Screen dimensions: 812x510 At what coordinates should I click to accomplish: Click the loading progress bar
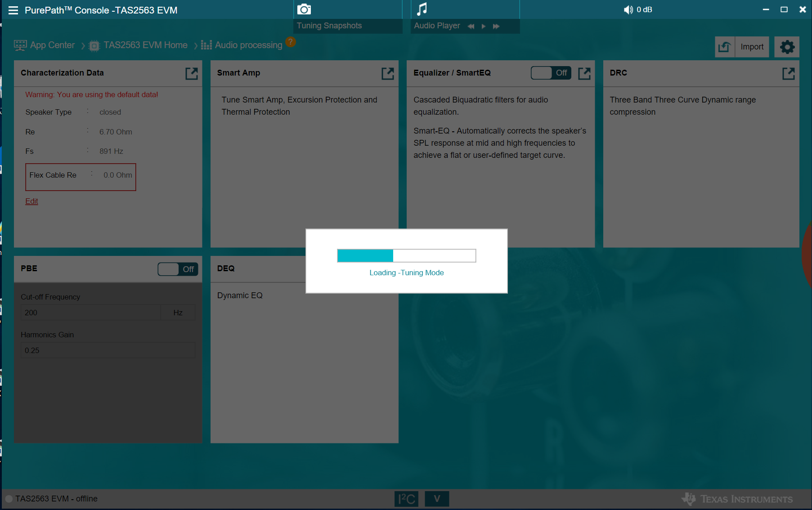point(407,255)
